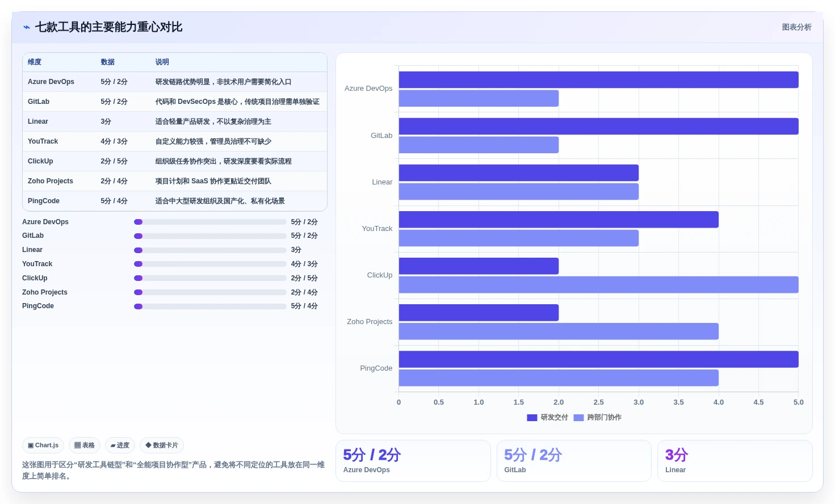
Task: Click the 维度 column header
Action: pyautogui.click(x=35, y=62)
